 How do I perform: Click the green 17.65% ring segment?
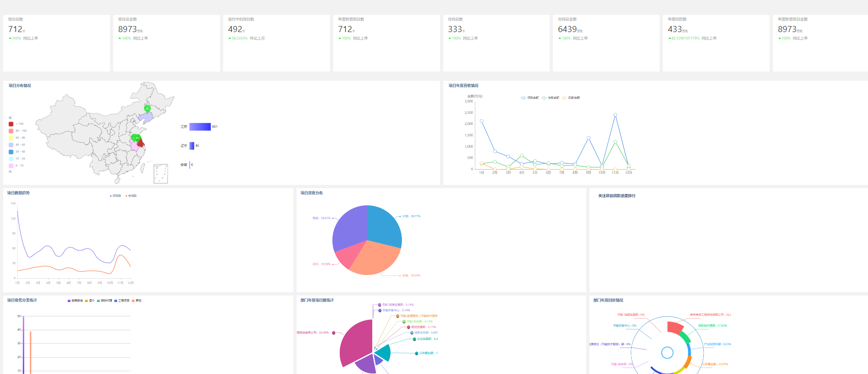coord(685,337)
